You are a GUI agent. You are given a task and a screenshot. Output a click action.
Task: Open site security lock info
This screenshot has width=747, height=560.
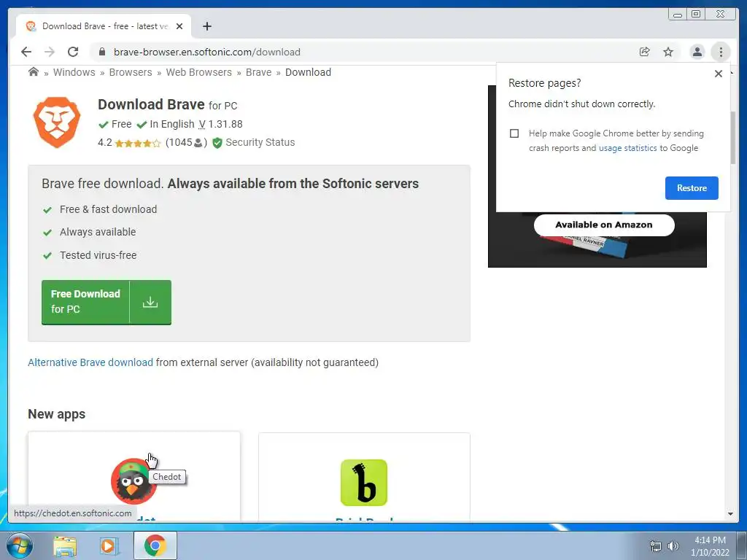pyautogui.click(x=101, y=52)
